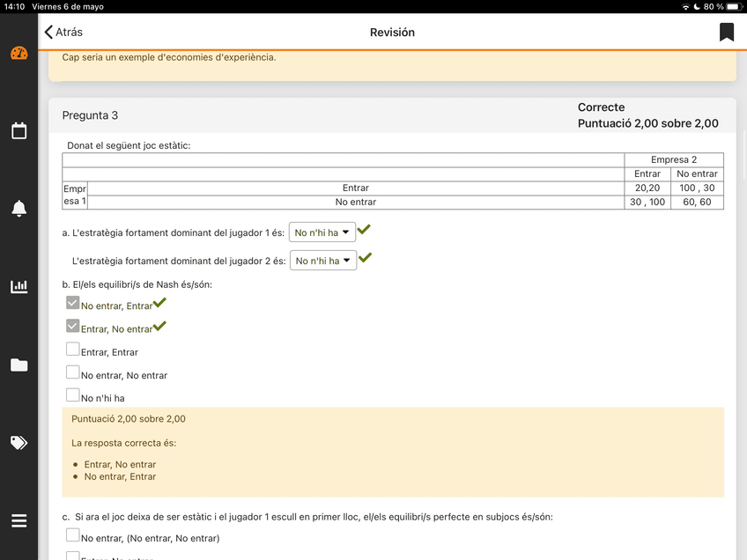Check the 'Entrar, Entrar' option
Viewport: 747px width, 560px height.
tap(73, 350)
